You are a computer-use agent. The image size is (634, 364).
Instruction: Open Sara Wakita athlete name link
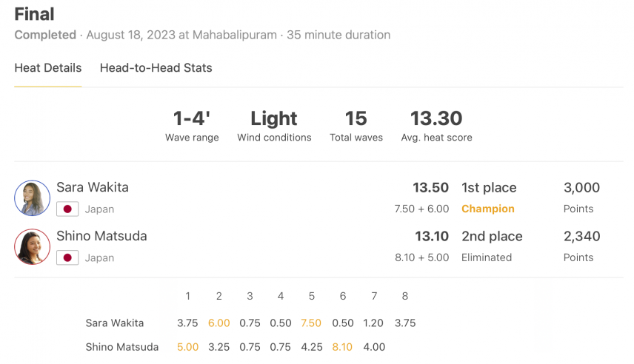click(x=93, y=187)
